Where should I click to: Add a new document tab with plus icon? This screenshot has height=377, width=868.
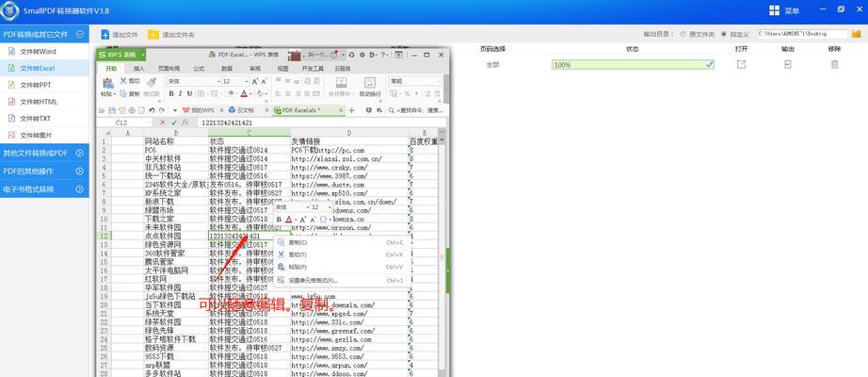(351, 110)
